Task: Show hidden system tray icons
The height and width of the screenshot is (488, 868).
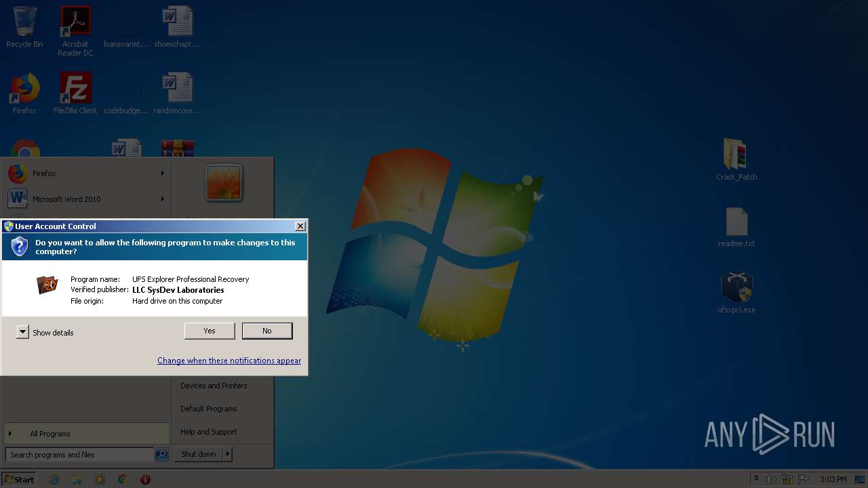Action: tap(757, 479)
